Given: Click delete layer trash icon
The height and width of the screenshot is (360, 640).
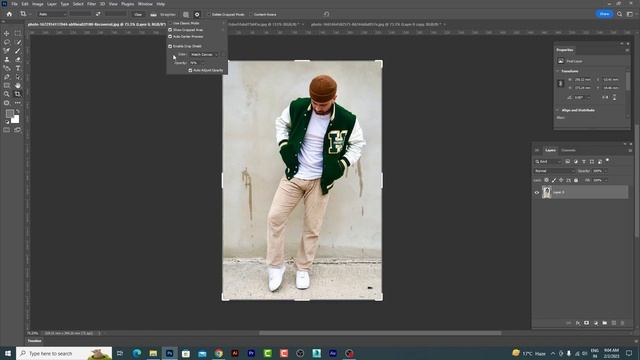Looking at the screenshot, I should tap(622, 323).
